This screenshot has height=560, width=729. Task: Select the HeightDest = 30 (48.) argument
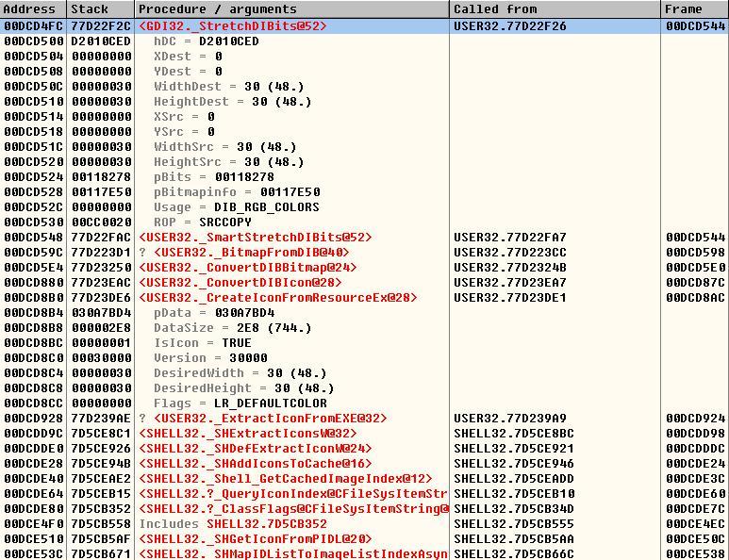click(x=232, y=102)
